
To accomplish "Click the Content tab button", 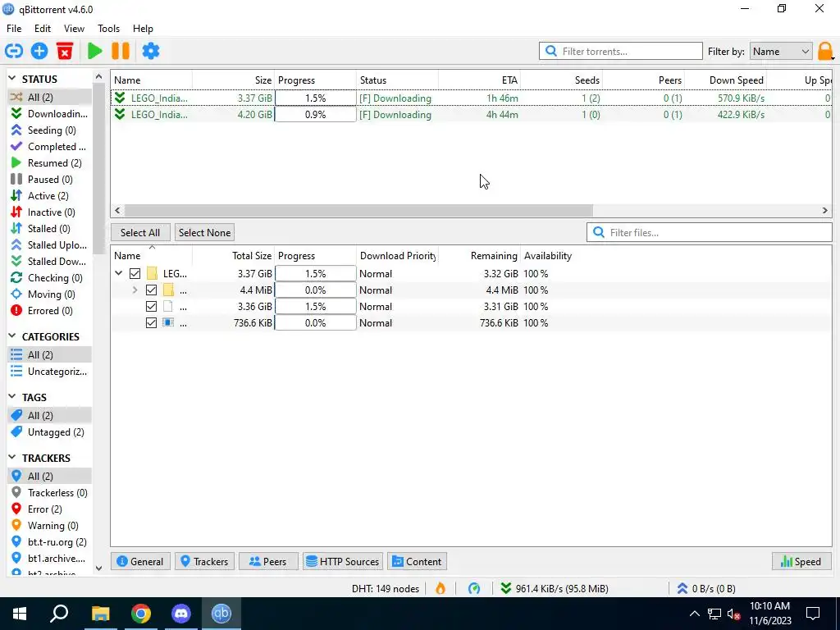I will pos(417,561).
